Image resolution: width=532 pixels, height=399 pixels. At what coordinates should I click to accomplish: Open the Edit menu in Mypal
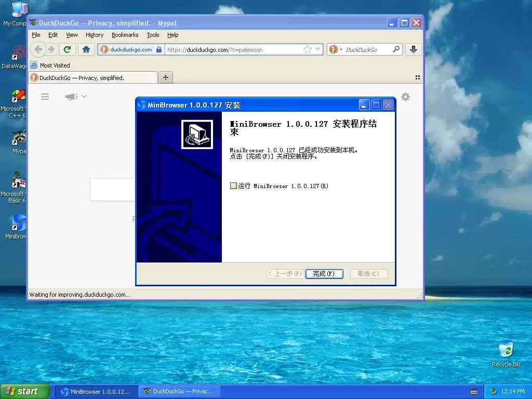(x=53, y=35)
